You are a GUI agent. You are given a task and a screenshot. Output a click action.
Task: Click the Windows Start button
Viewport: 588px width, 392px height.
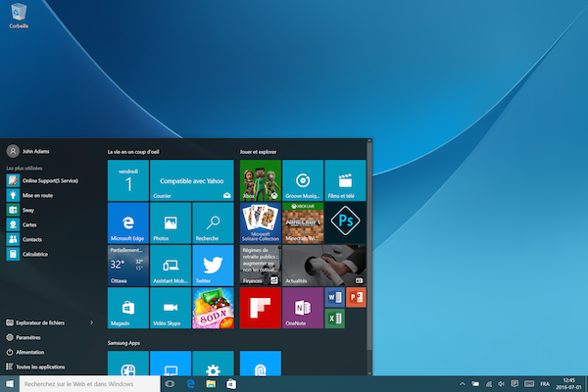coord(10,384)
